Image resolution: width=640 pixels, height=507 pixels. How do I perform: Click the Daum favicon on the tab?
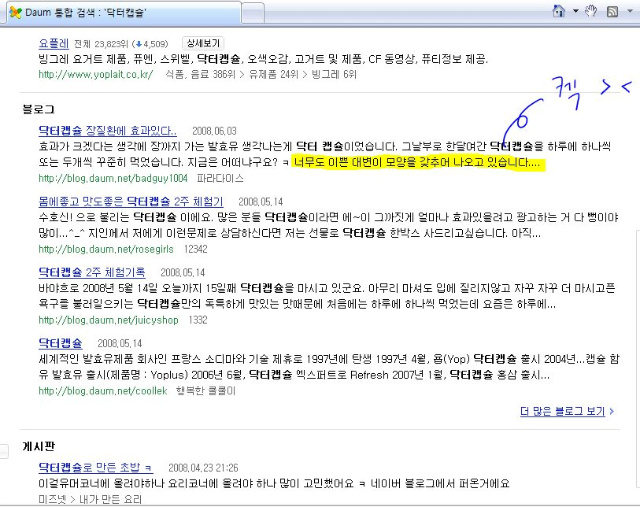coord(16,13)
